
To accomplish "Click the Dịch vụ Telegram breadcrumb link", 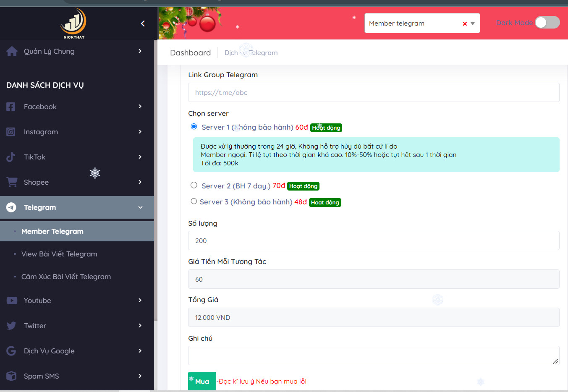I will click(251, 52).
